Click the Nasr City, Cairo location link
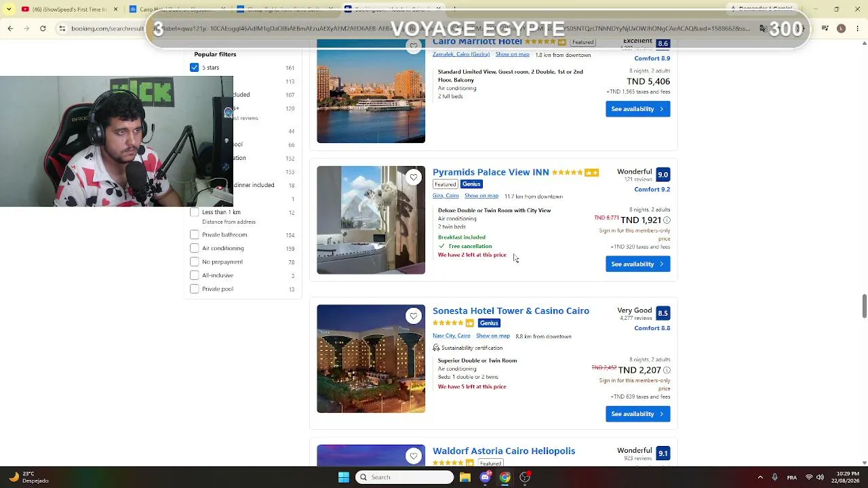The width and height of the screenshot is (868, 488). coord(452,335)
